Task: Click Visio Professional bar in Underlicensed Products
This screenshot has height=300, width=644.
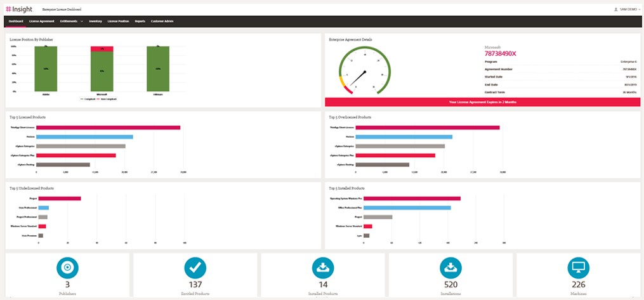Action: pos(44,207)
